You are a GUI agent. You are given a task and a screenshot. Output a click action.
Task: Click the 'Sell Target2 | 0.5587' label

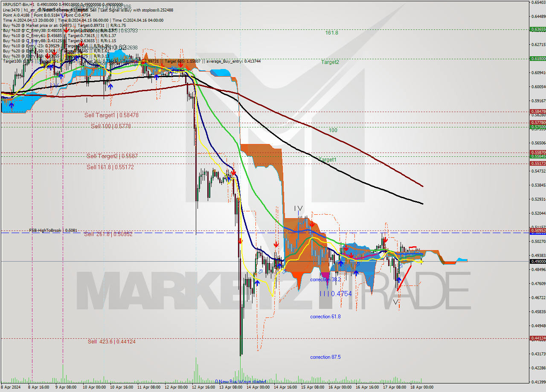tap(112, 156)
